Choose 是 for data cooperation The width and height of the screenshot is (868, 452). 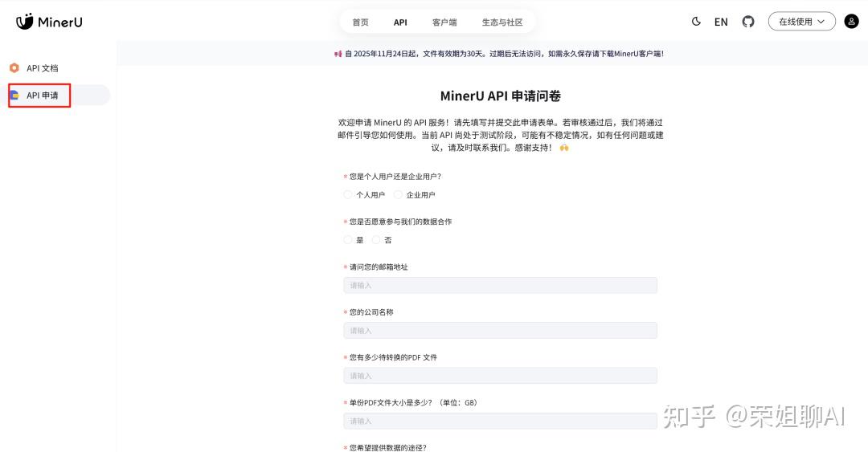(348, 239)
